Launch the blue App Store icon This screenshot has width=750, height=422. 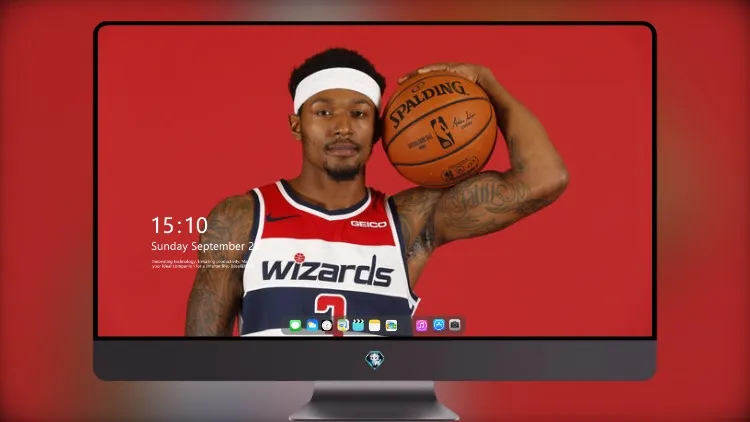(439, 325)
